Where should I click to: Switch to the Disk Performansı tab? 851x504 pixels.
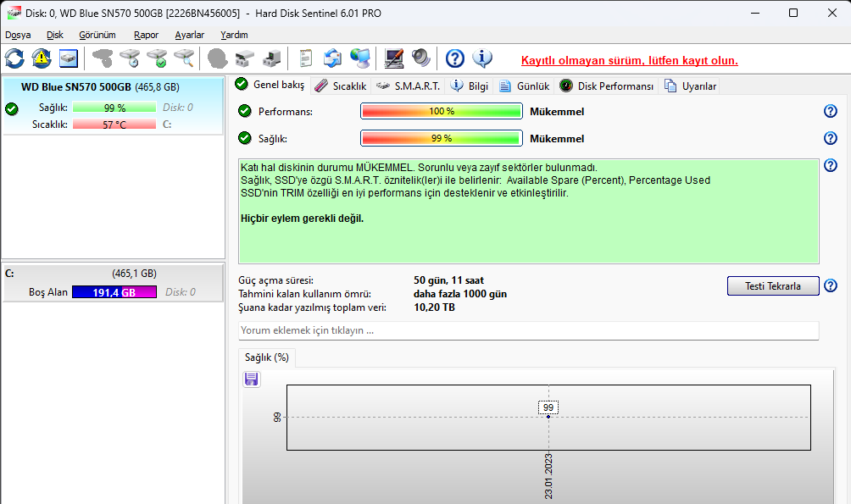point(607,86)
